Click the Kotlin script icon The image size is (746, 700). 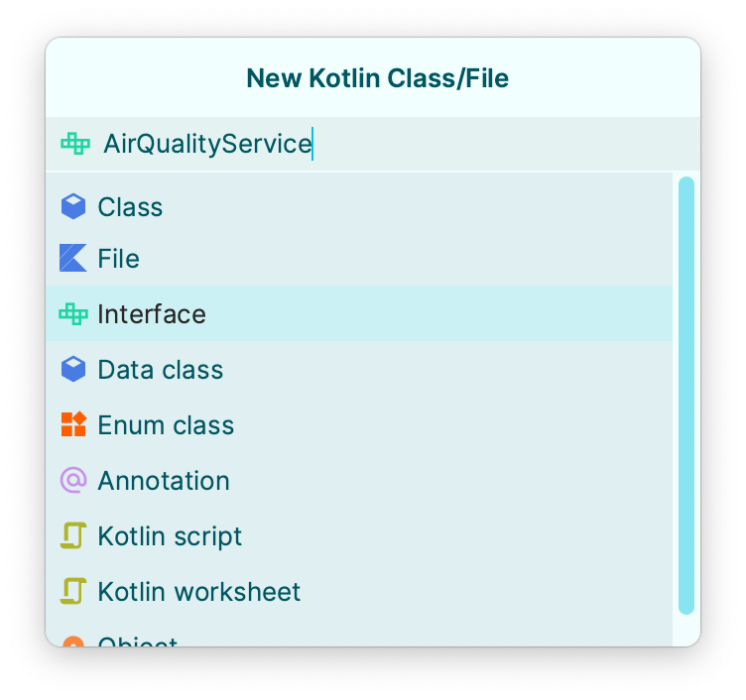tap(73, 535)
